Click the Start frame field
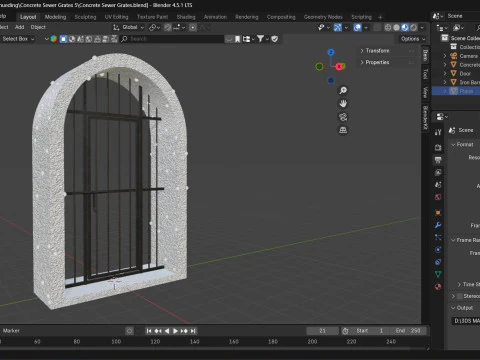This screenshot has height=360, width=480. 370,331
